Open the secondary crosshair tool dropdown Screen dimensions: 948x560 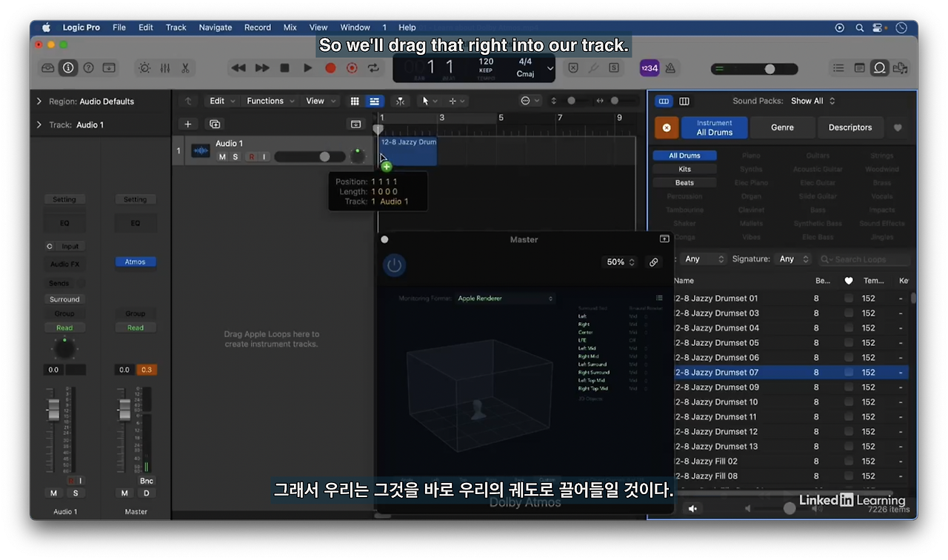pos(457,101)
